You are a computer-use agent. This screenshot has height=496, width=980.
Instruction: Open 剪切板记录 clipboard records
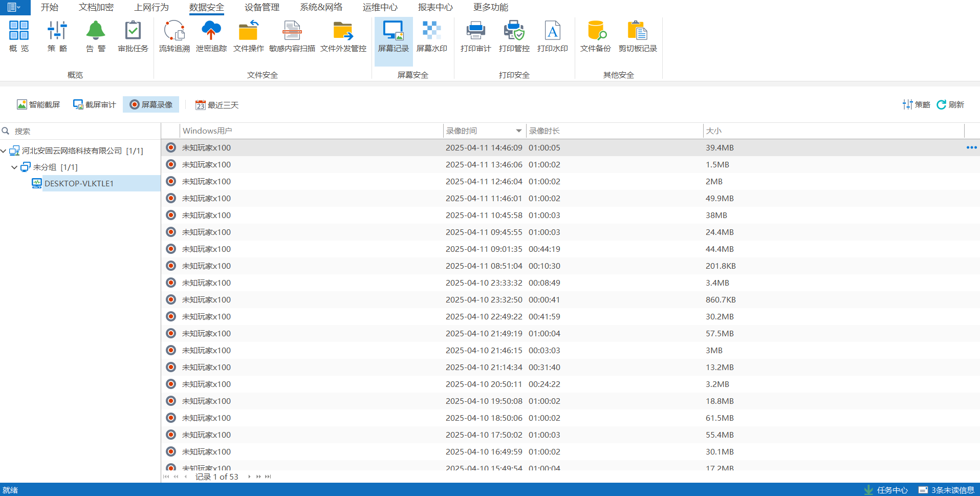(x=638, y=36)
